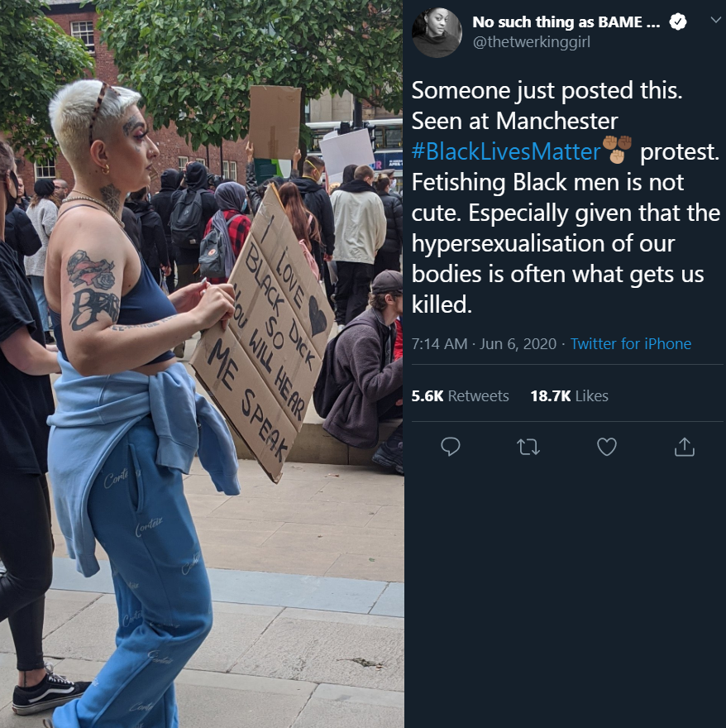The image size is (726, 728).
Task: Click the display name No such thing as BAME
Action: (566, 22)
